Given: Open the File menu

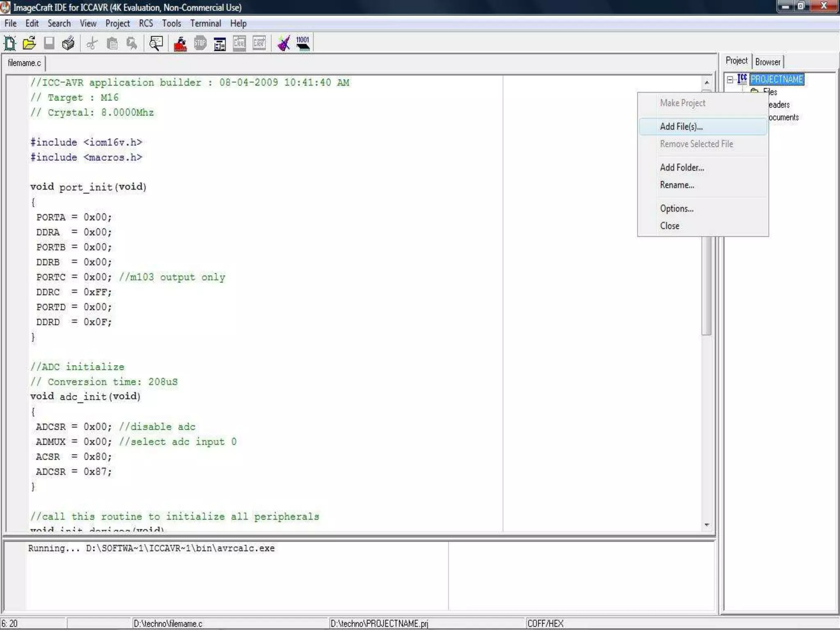Looking at the screenshot, I should point(11,23).
